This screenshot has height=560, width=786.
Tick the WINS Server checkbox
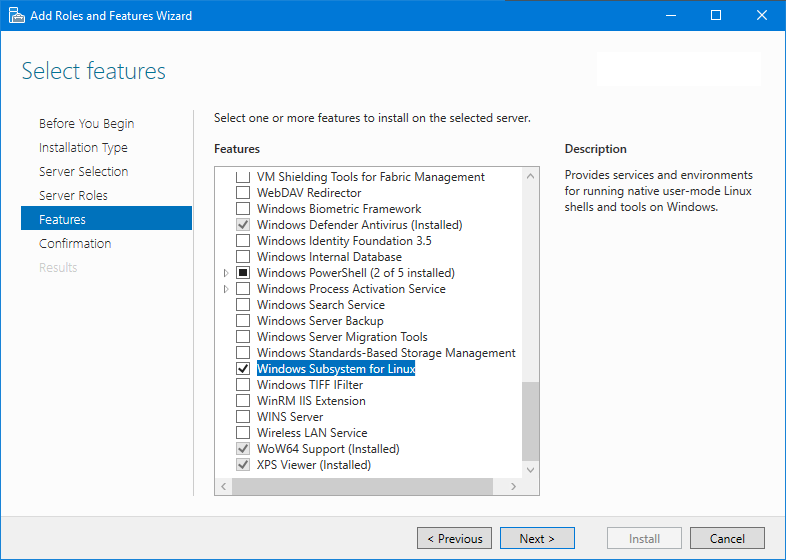(x=242, y=417)
